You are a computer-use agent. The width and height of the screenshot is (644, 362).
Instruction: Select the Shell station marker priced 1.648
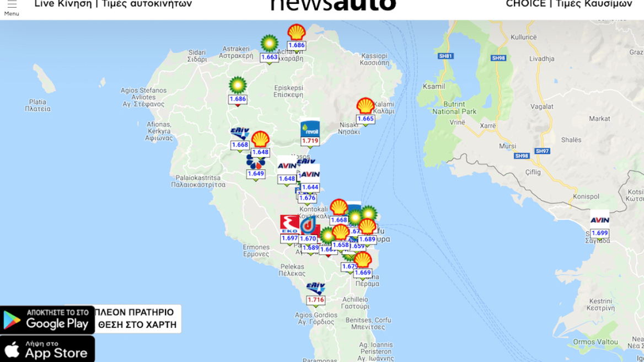(x=260, y=140)
